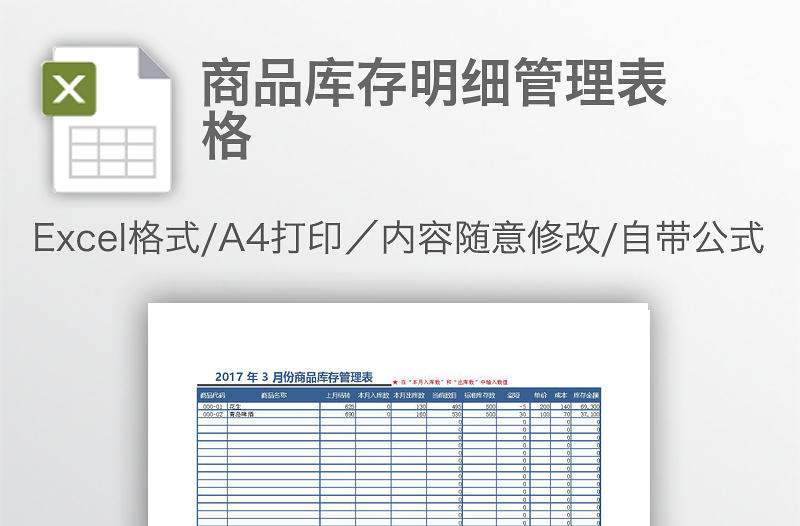Click the title 商品库存明细管理表格

click(434, 109)
